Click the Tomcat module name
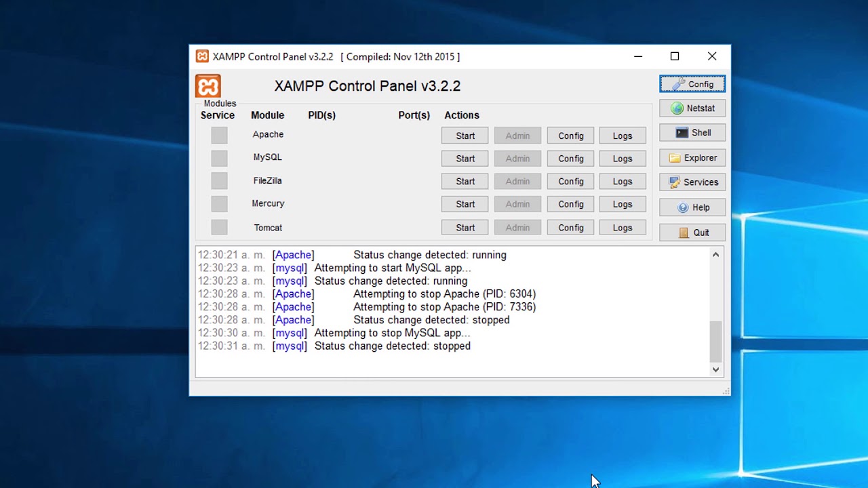This screenshot has height=488, width=868. [268, 228]
